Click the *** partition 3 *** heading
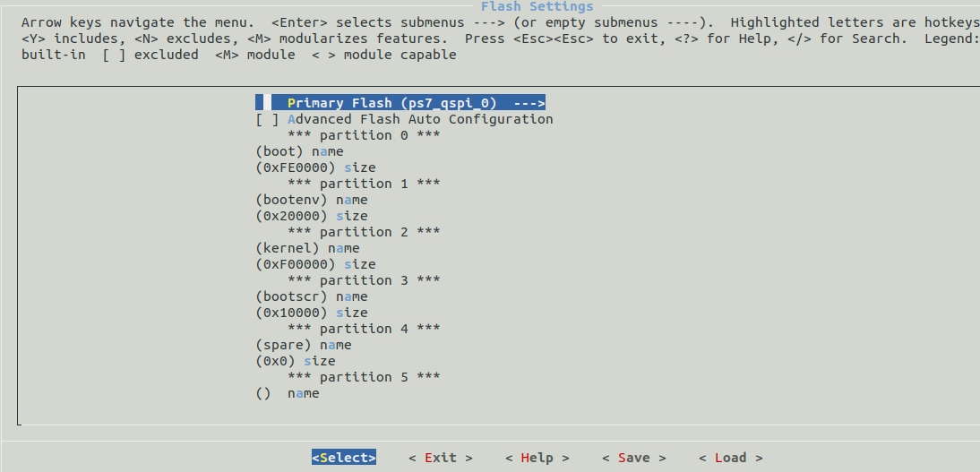980x472 pixels. click(364, 280)
